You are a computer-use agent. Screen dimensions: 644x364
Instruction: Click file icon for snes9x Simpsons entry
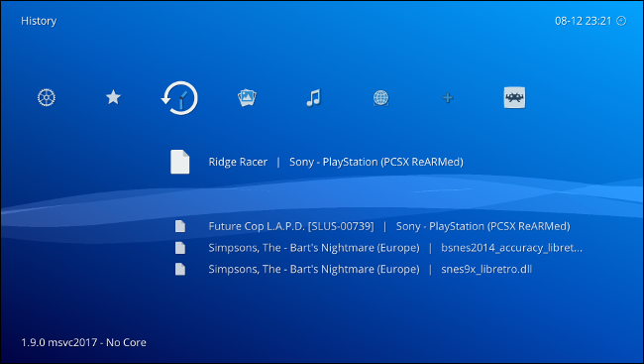tap(180, 269)
